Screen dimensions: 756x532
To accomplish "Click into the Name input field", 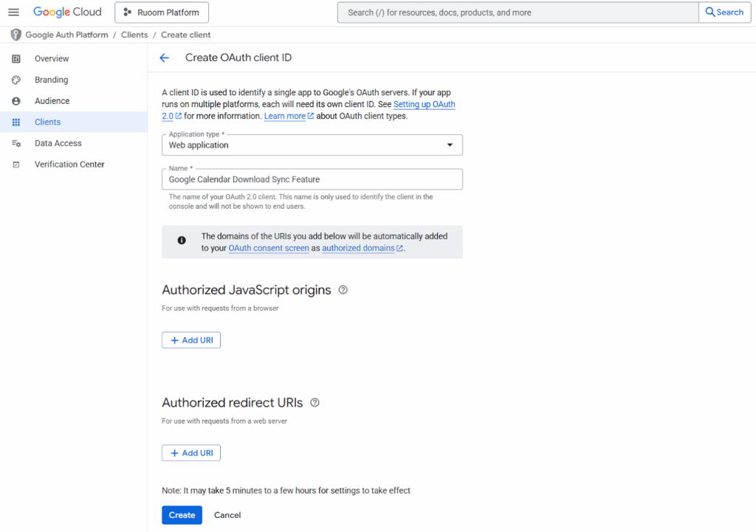I will click(312, 179).
